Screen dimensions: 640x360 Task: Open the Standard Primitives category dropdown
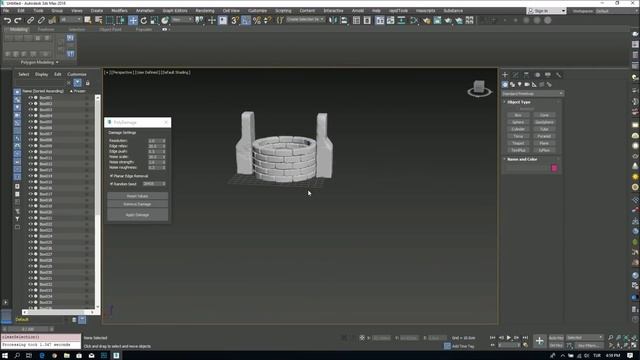coord(532,93)
